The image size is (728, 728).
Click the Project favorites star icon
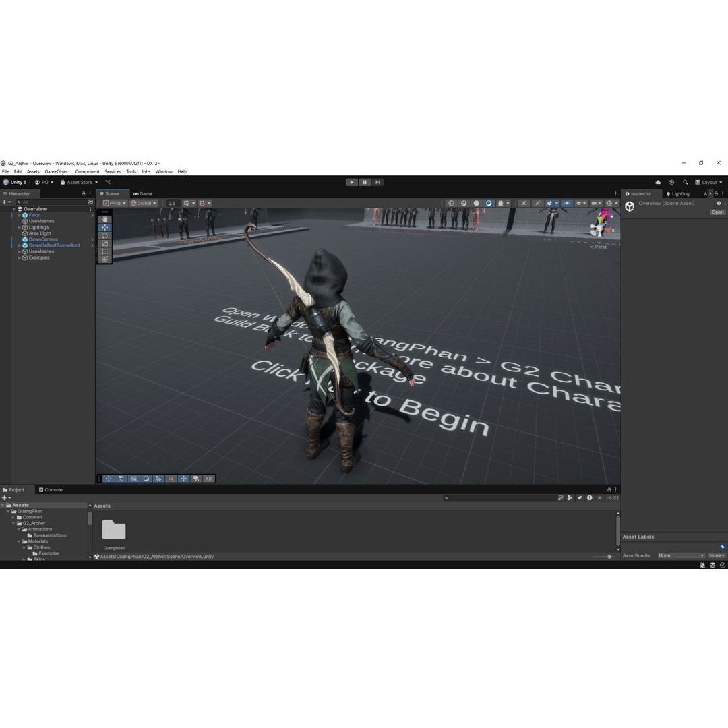(x=599, y=497)
